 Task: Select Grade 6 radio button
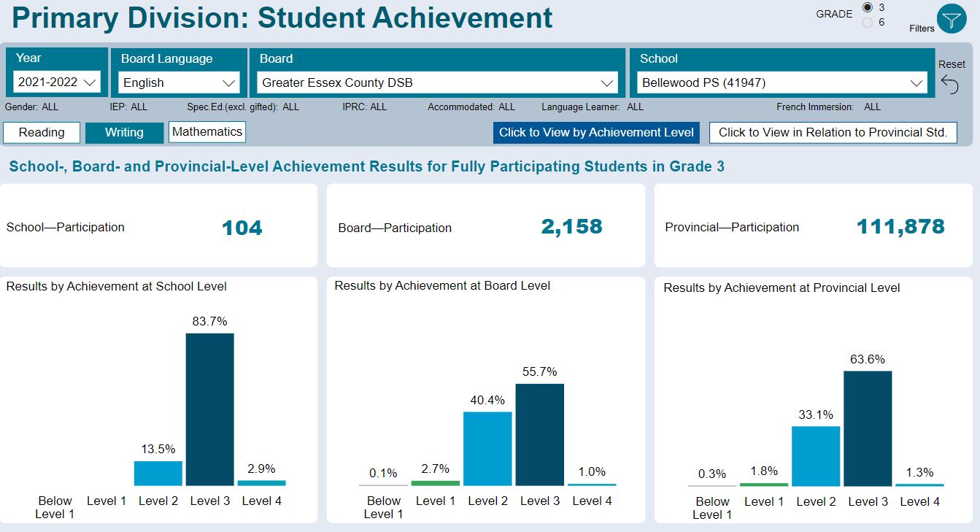tap(868, 22)
